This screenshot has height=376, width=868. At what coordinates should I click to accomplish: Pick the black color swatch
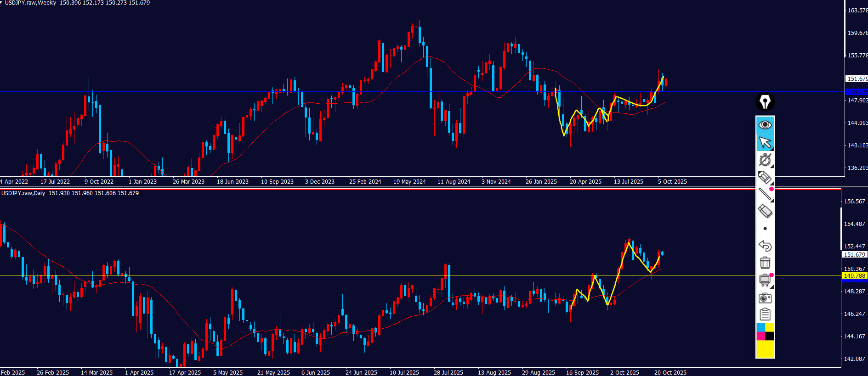[x=769, y=336]
